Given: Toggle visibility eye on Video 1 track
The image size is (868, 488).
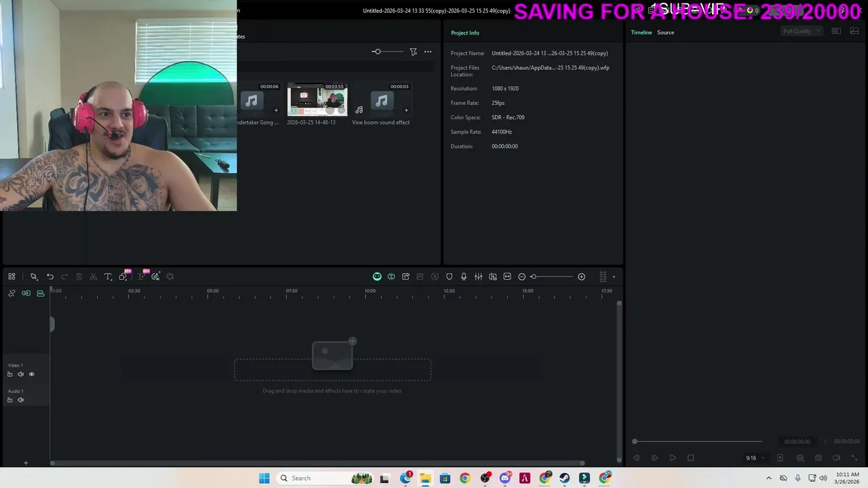Looking at the screenshot, I should [x=31, y=374].
